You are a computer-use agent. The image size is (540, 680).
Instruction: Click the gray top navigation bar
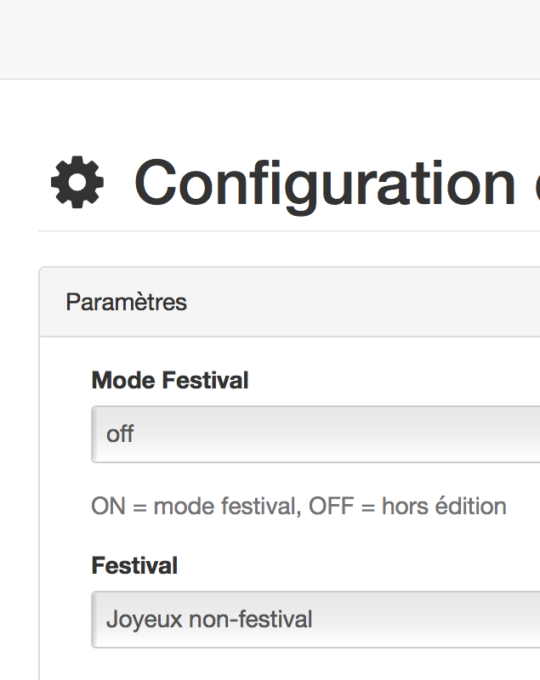(270, 39)
